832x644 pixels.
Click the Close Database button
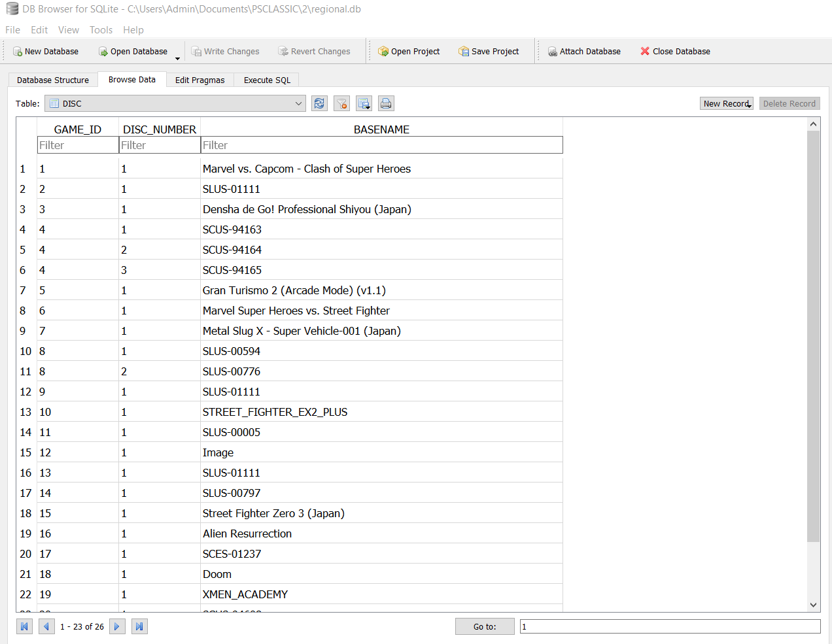[675, 51]
